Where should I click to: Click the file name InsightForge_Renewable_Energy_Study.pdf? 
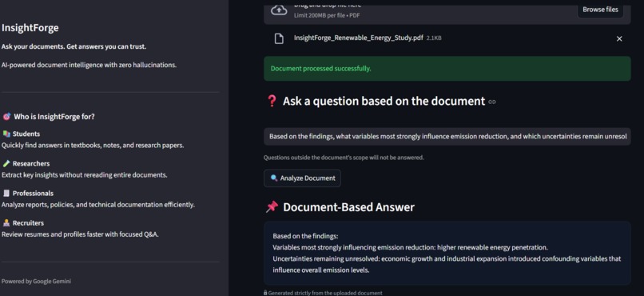[x=359, y=38]
